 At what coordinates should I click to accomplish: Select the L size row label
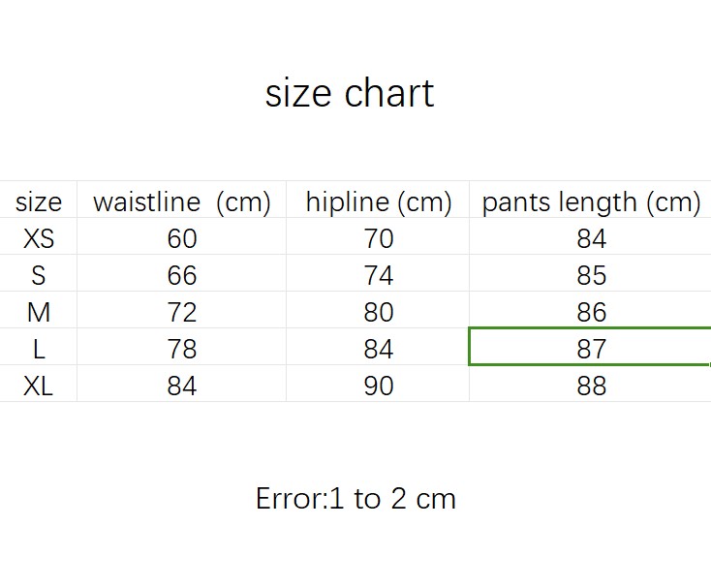click(39, 349)
